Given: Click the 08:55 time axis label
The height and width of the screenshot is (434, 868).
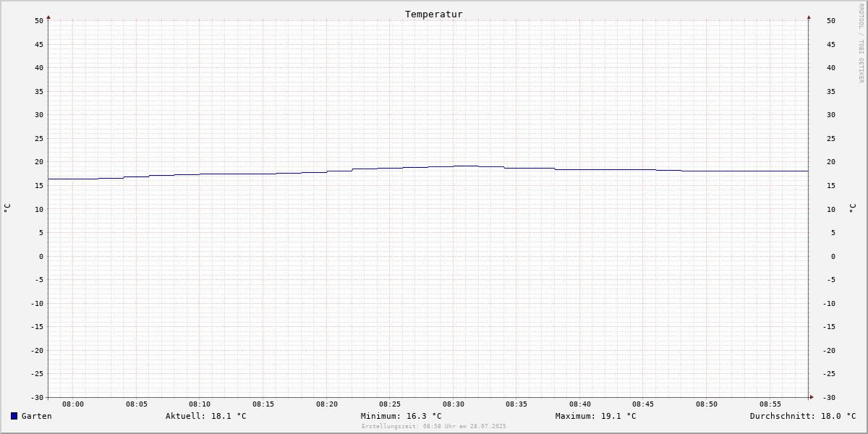Looking at the screenshot, I should [x=770, y=404].
